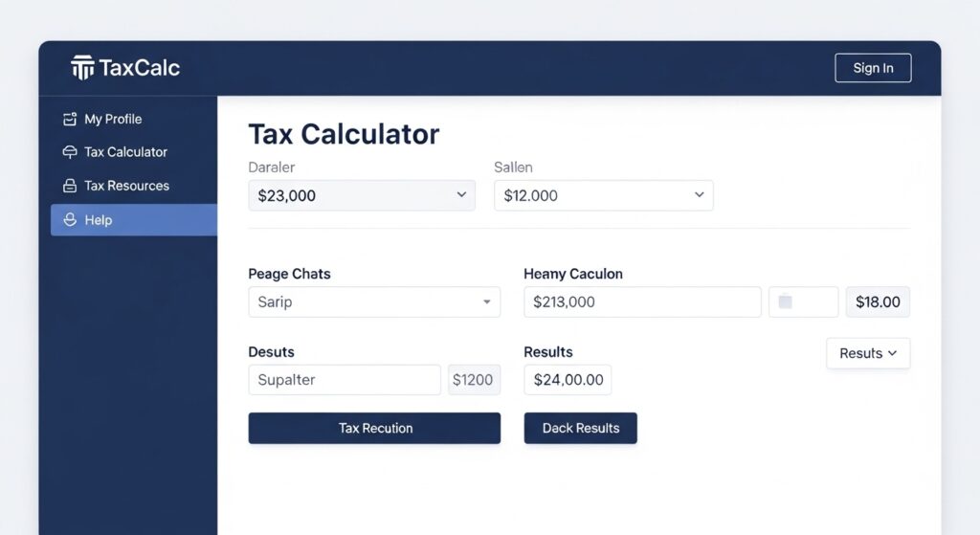This screenshot has height=535, width=980.
Task: Click the $18.00 value box
Action: [x=878, y=302]
